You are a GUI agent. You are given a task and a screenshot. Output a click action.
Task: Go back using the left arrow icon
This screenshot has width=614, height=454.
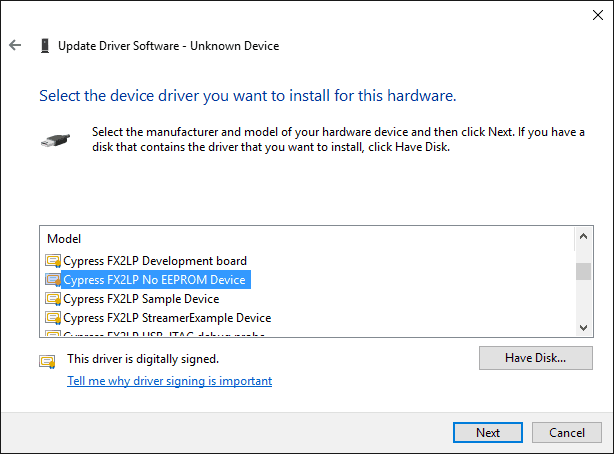pos(15,45)
